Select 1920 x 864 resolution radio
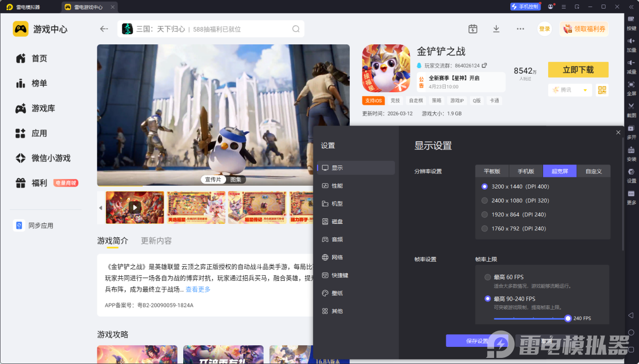This screenshot has height=364, width=639. 485,215
